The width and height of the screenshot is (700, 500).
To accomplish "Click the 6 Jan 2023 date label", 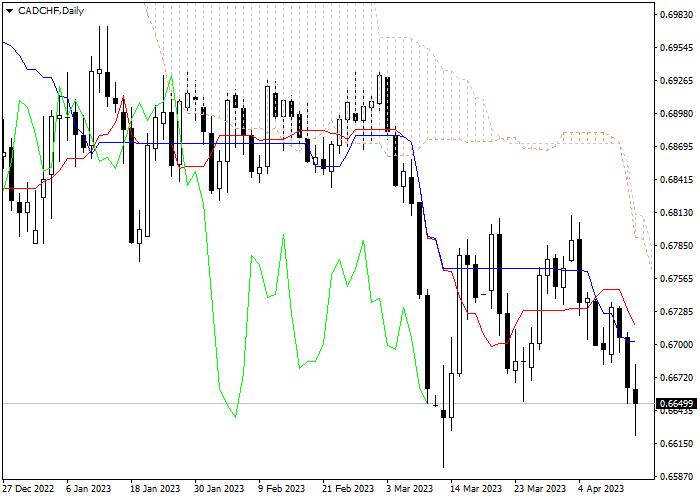I will pos(88,488).
